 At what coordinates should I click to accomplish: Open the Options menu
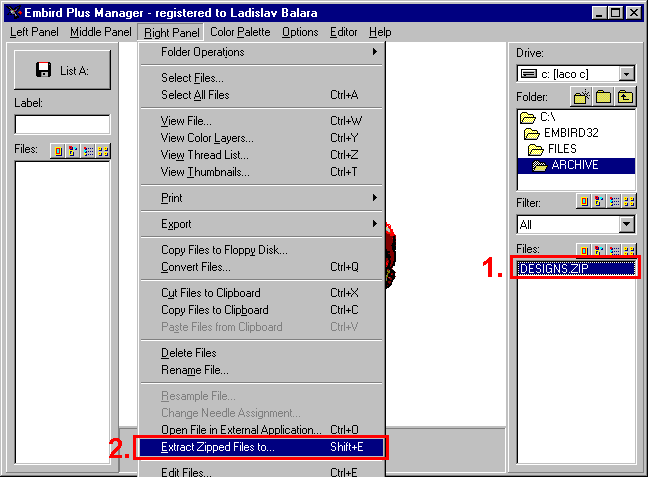coord(300,32)
